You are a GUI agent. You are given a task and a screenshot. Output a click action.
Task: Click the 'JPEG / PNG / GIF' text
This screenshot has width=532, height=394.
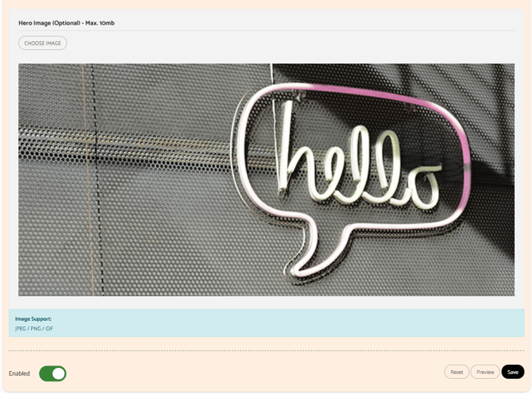34,328
